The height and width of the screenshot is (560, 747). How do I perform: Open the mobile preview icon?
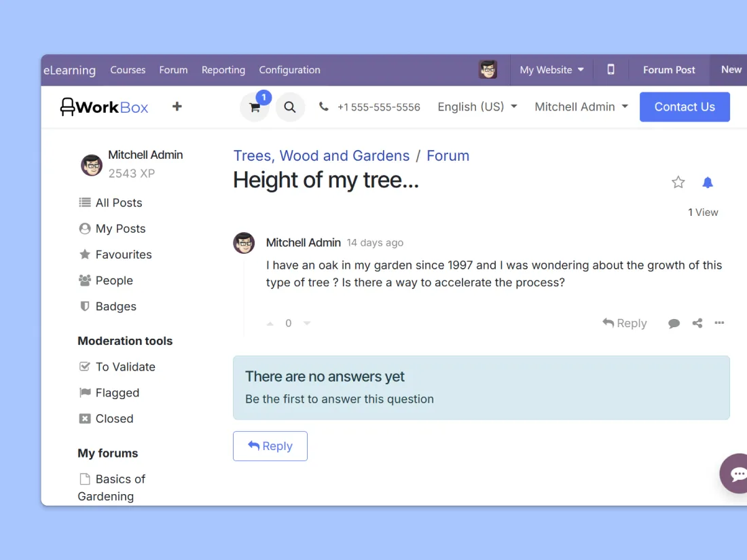[x=611, y=70]
